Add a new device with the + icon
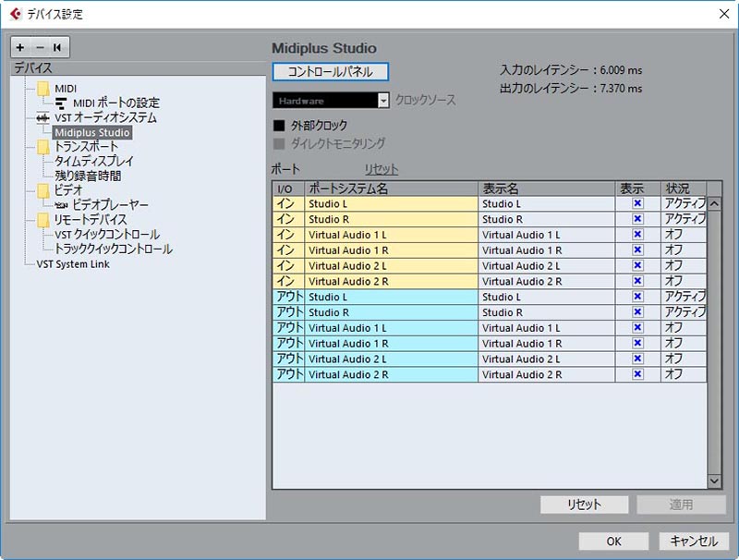739x560 pixels. point(18,47)
